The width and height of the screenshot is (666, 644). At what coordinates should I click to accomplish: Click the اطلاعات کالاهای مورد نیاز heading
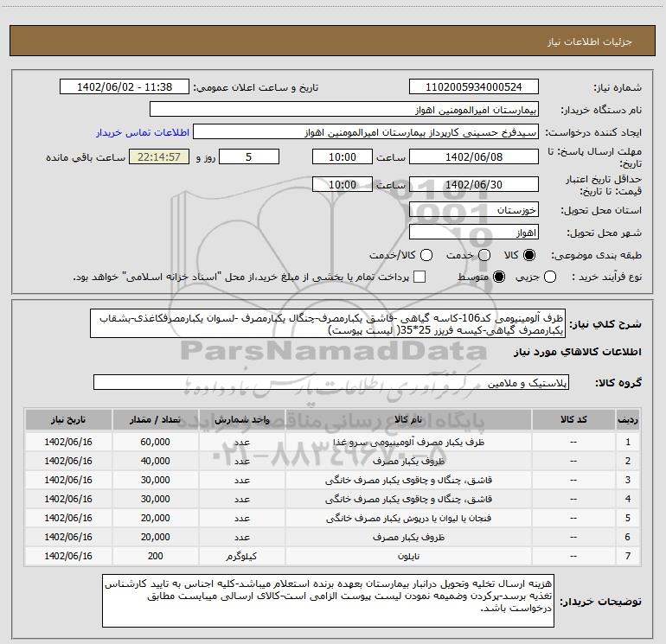[577, 352]
